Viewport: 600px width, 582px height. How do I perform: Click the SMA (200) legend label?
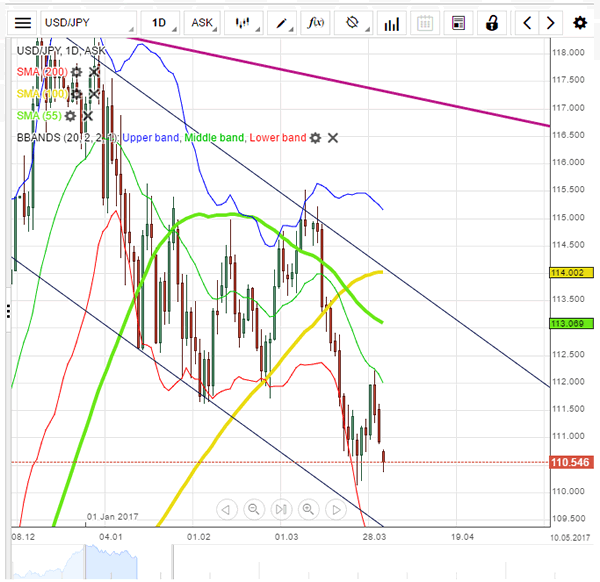(x=42, y=72)
